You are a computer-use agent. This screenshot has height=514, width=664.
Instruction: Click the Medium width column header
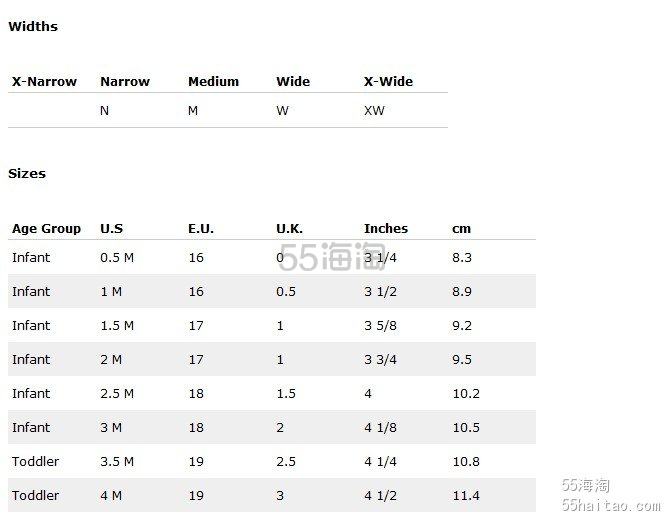[213, 81]
